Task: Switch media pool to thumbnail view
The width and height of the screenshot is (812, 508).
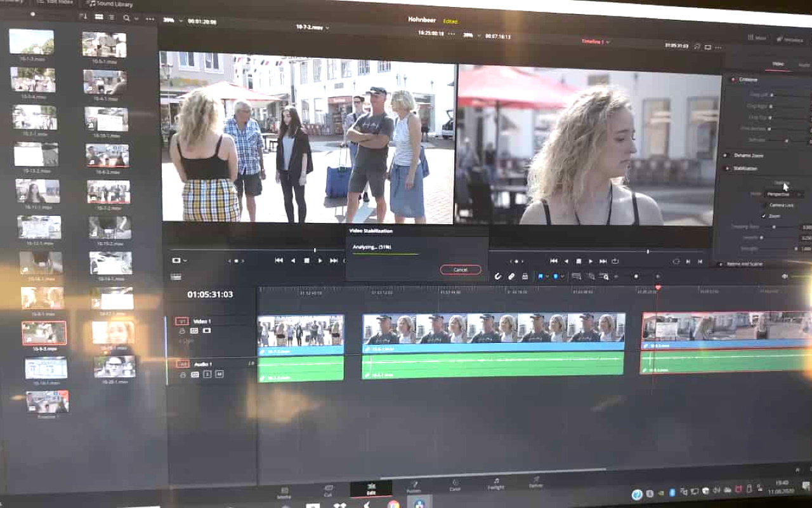Action: tap(99, 18)
